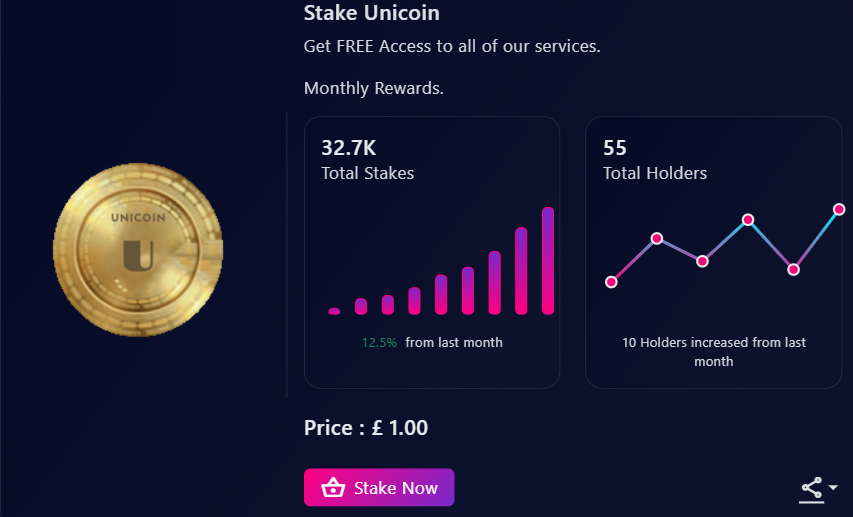Image resolution: width=853 pixels, height=517 pixels.
Task: Click the basket icon on Stake Now
Action: click(x=333, y=488)
